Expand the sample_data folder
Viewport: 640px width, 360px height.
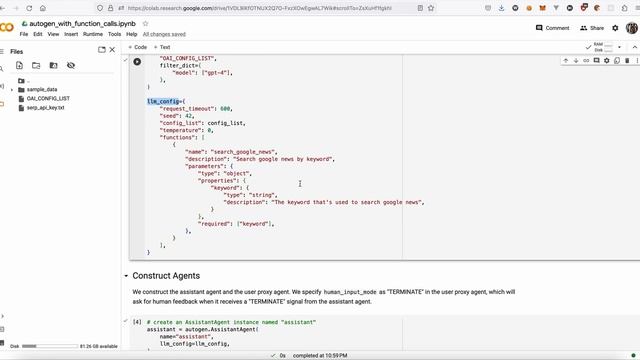(x=12, y=90)
